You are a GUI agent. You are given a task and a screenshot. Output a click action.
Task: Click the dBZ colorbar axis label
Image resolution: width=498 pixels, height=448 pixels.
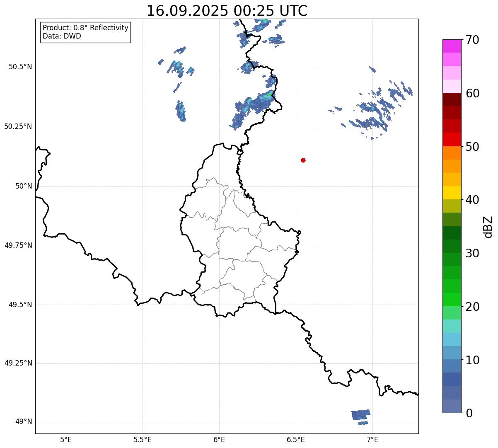click(488, 227)
